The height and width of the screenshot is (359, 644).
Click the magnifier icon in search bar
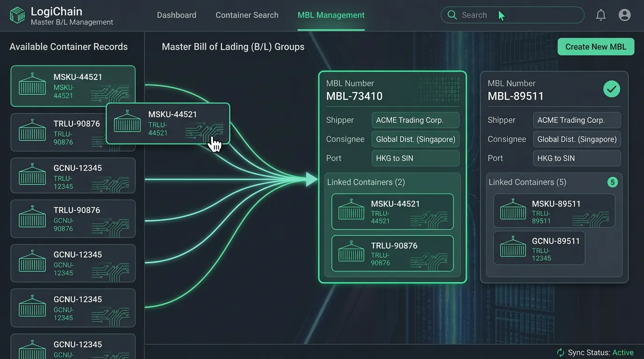pyautogui.click(x=452, y=15)
